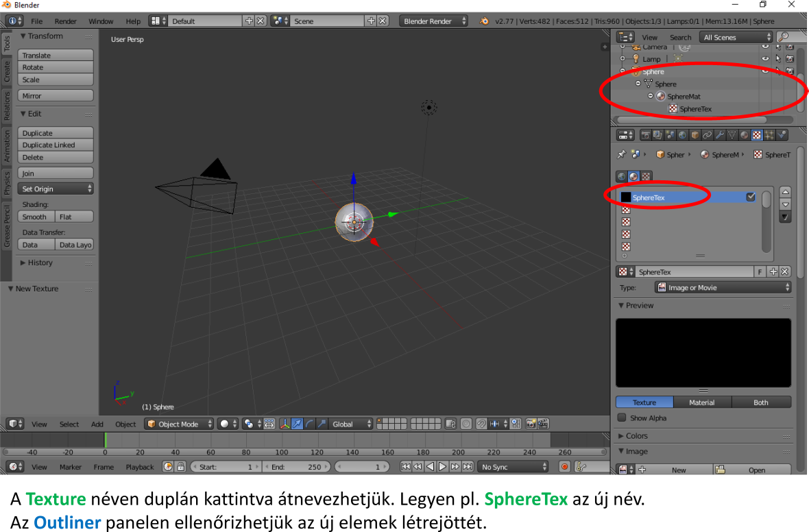Open the Render properties tab icon
The height and width of the screenshot is (532, 809).
point(645,135)
